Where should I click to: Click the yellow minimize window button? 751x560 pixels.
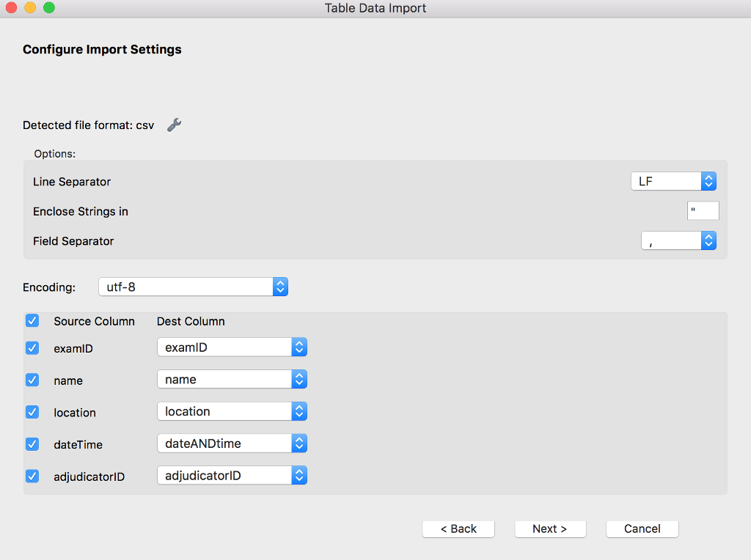30,7
